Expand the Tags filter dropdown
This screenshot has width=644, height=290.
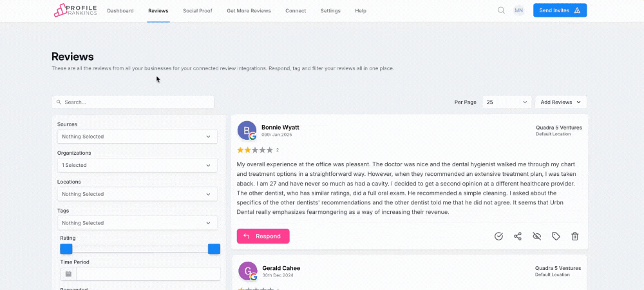(137, 223)
